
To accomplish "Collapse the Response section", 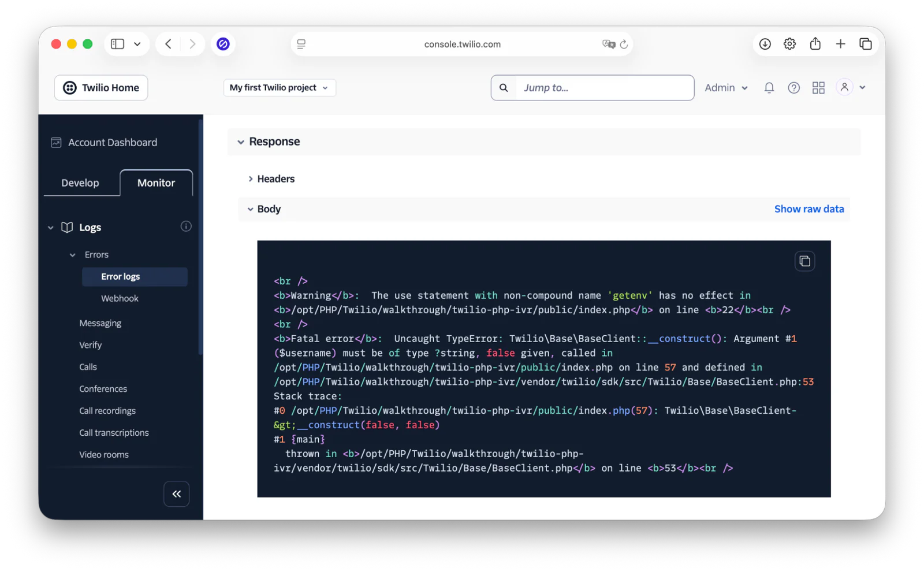I will [x=240, y=141].
